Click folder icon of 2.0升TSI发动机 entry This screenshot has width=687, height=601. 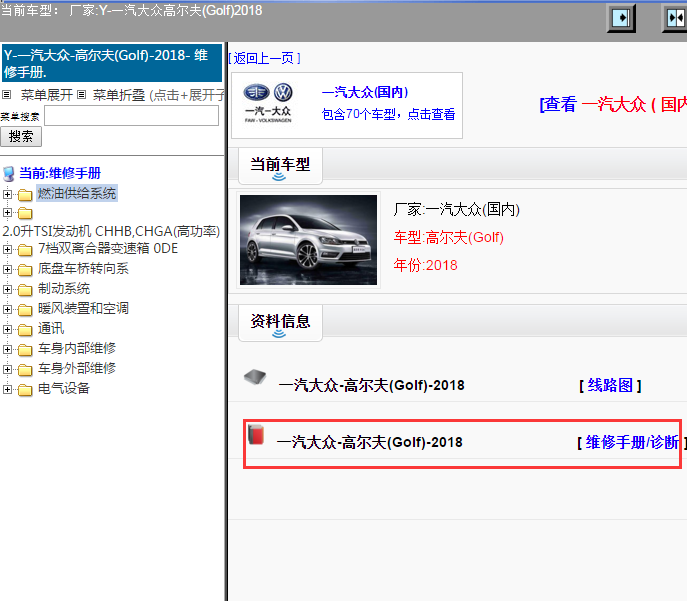tap(25, 213)
